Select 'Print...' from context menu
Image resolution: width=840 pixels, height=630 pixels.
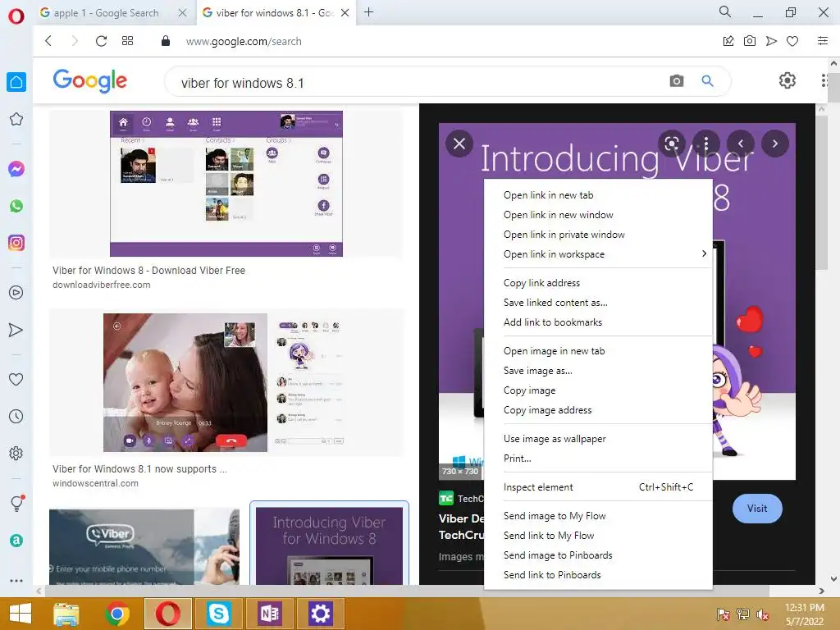pos(598,459)
